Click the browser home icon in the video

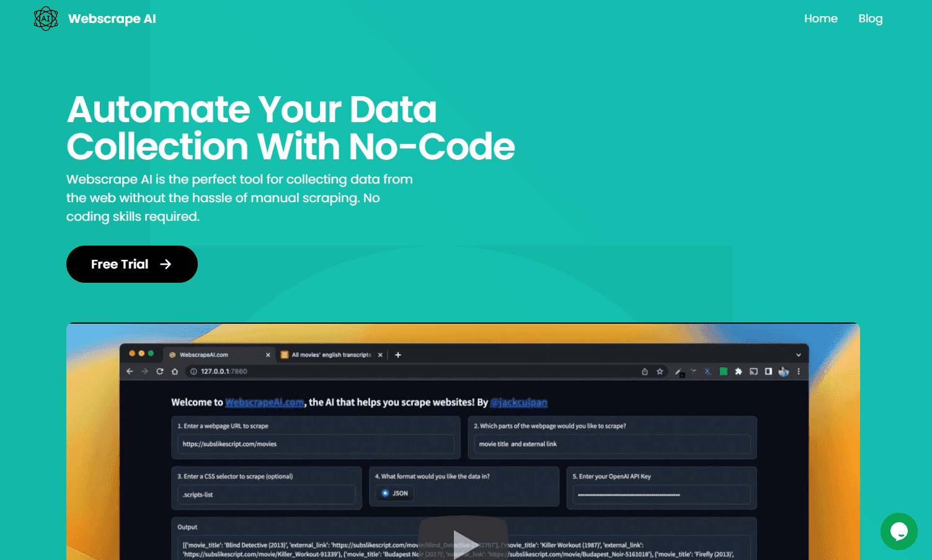[x=175, y=371]
